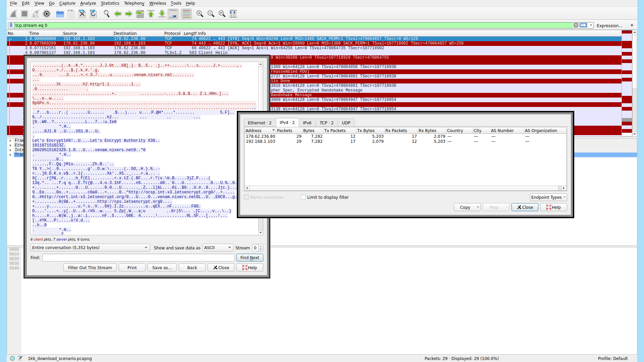Click Filter Out This Stream button

click(x=90, y=267)
